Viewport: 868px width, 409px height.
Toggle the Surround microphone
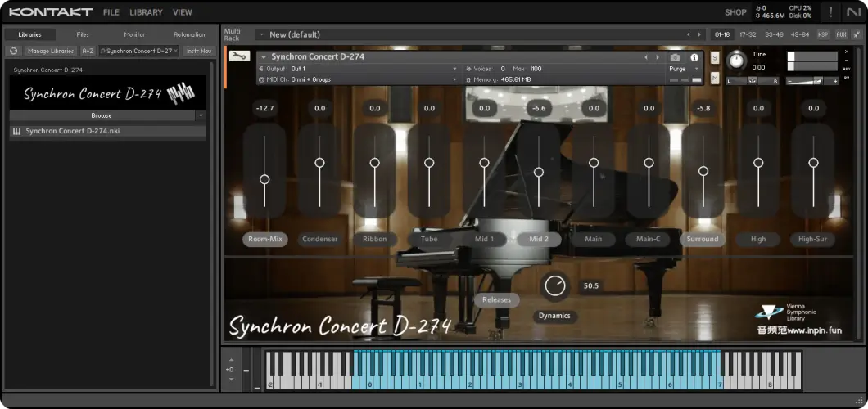pyautogui.click(x=703, y=240)
